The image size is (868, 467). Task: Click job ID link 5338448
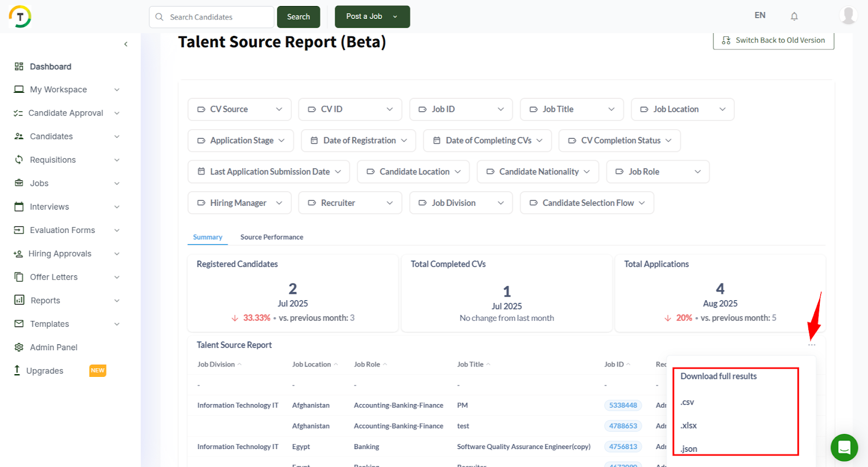click(623, 406)
